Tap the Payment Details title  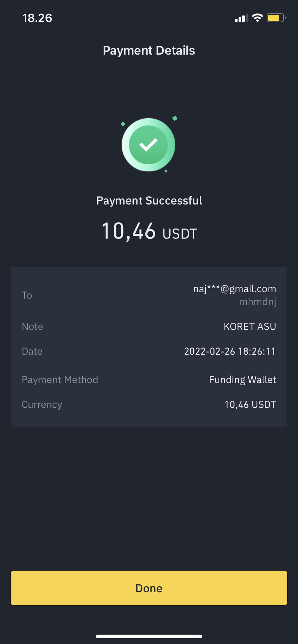tap(149, 50)
